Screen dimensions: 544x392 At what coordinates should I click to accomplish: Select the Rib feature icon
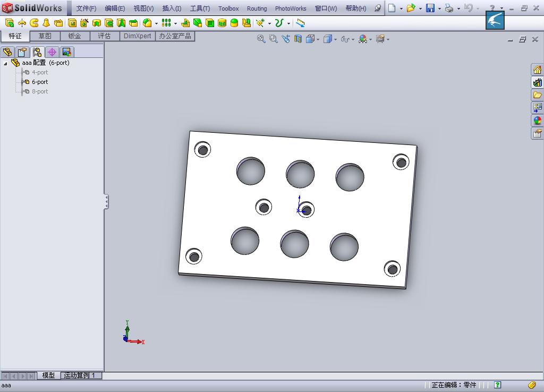coord(185,23)
